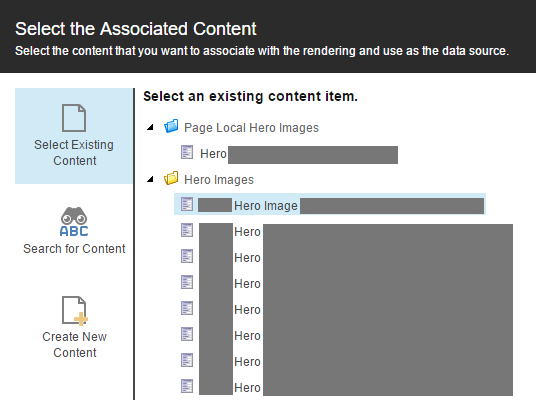
Task: Select the highlighted Hero Image content item
Action: pos(330,204)
